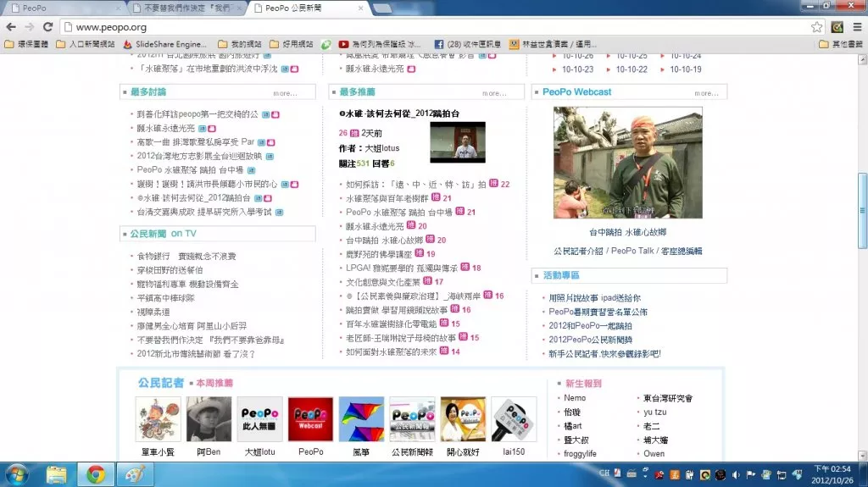The image size is (868, 487).
Task: Open lai150 microphone avatar
Action: [514, 419]
